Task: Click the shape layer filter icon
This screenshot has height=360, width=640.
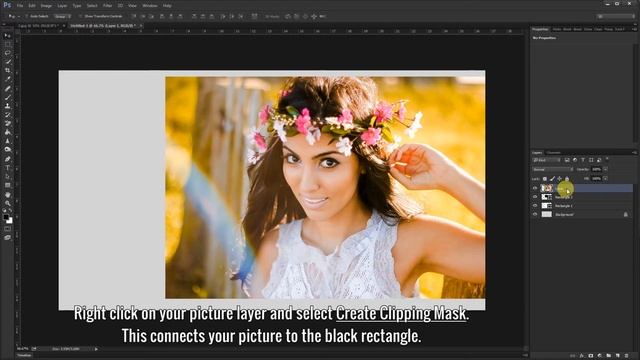Action: (591, 160)
